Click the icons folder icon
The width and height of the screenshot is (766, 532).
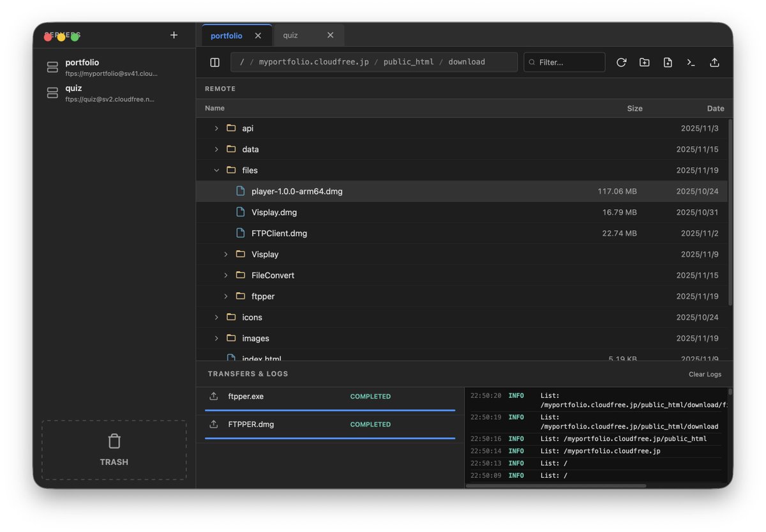(231, 318)
